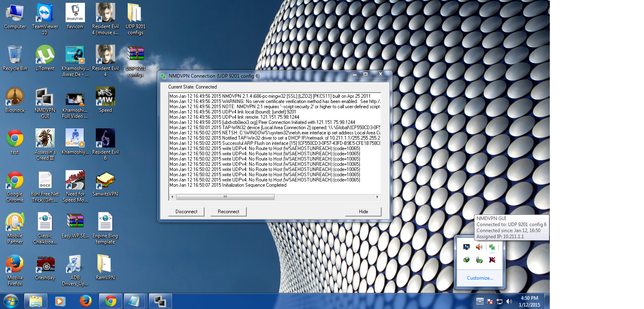Open the taskbar volume control
644x309 pixels.
pyautogui.click(x=509, y=301)
